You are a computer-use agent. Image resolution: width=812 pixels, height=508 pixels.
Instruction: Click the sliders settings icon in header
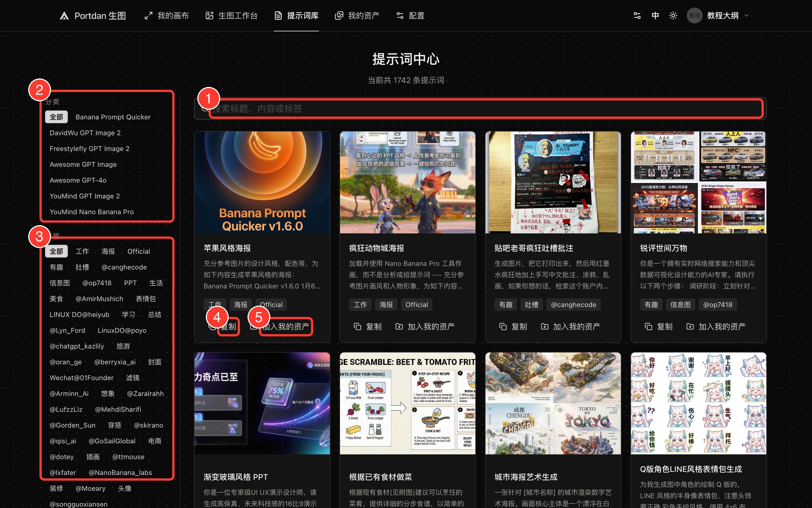(x=637, y=16)
